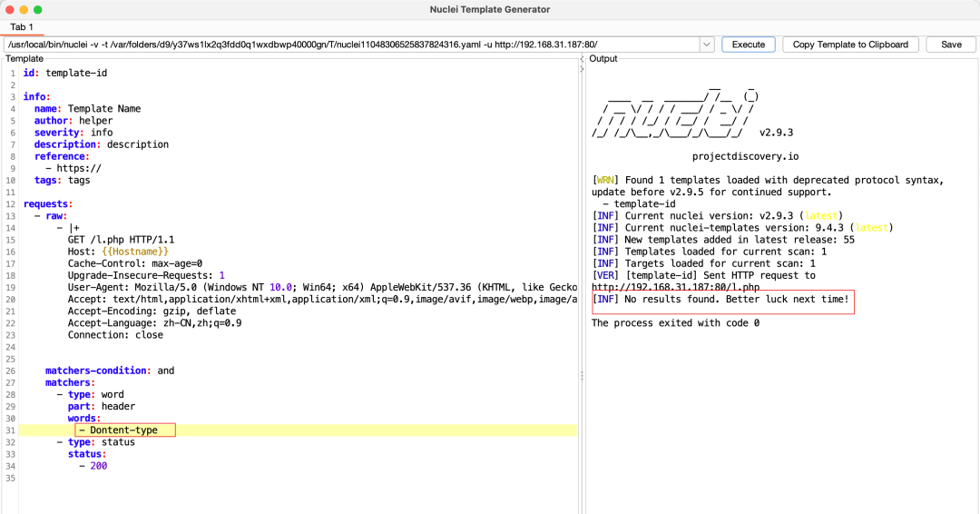Screen dimensions: 980x514
Task: Click 'projectdiscovery.io' in the output
Action: click(745, 156)
